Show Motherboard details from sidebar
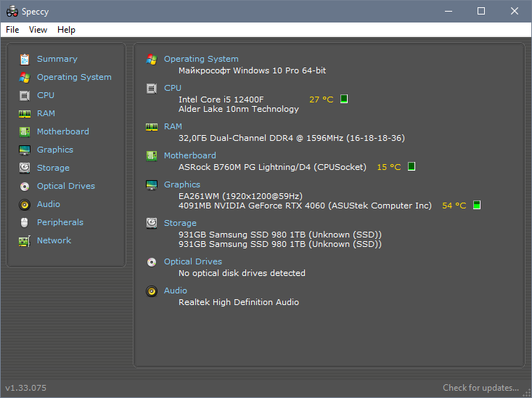 coord(62,131)
